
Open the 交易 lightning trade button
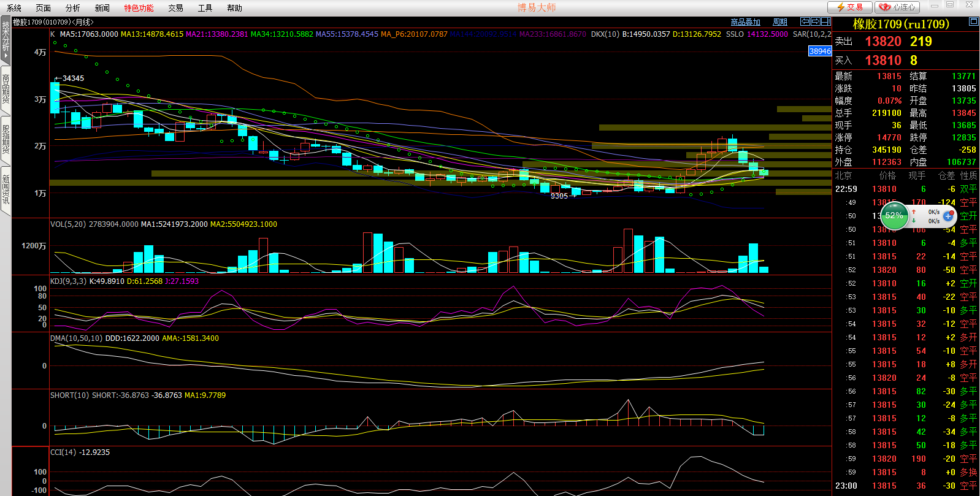849,7
